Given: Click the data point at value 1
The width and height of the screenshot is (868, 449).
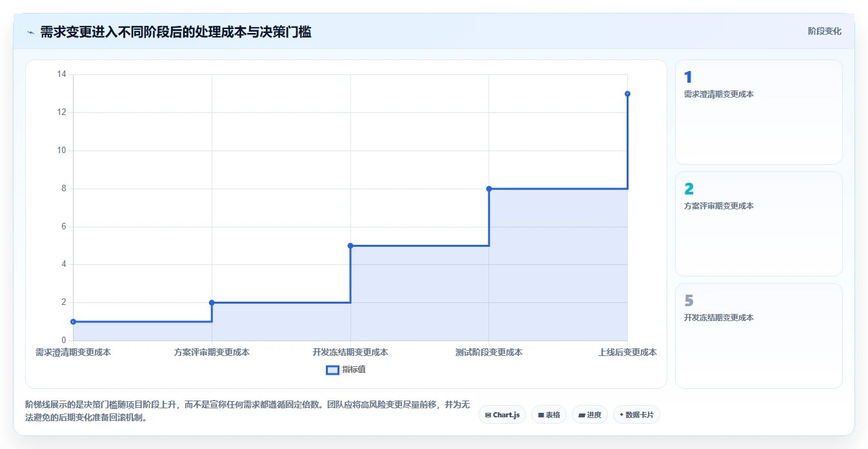Looking at the screenshot, I should coord(73,322).
